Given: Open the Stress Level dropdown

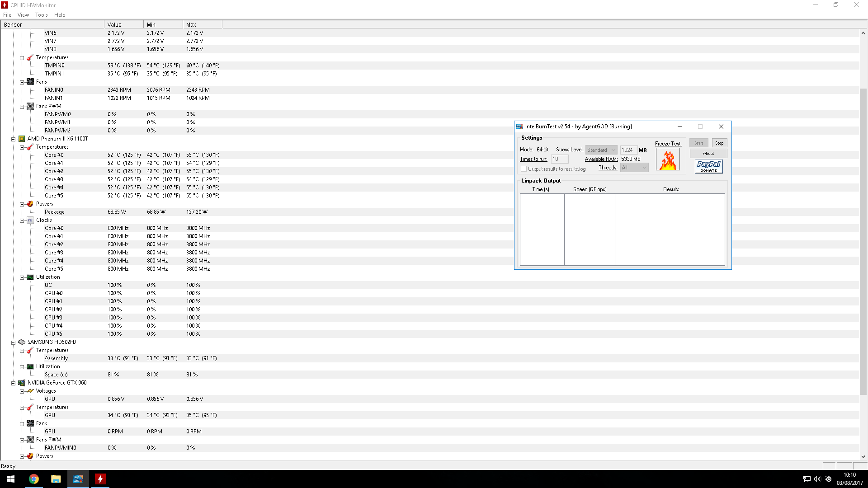Looking at the screenshot, I should pyautogui.click(x=601, y=150).
